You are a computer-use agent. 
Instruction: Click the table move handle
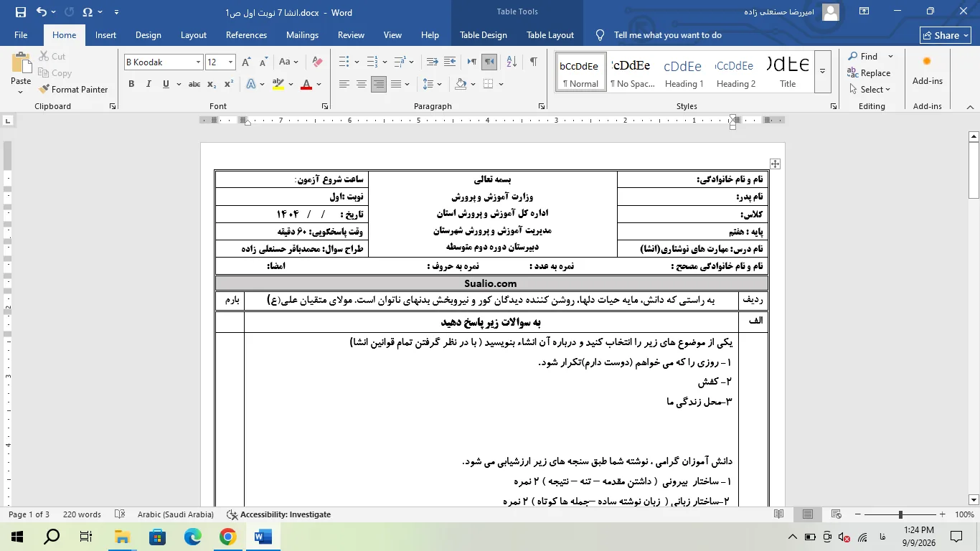coord(775,164)
